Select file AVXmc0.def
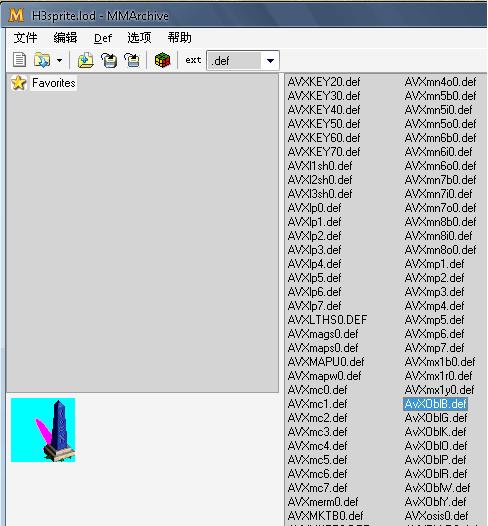The width and height of the screenshot is (488, 526). 317,390
